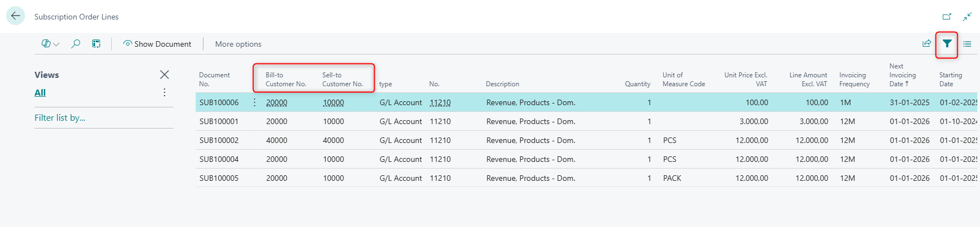Viewport: 980px width, 227px height.
Task: Click the analyze view icon
Action: (x=96, y=44)
